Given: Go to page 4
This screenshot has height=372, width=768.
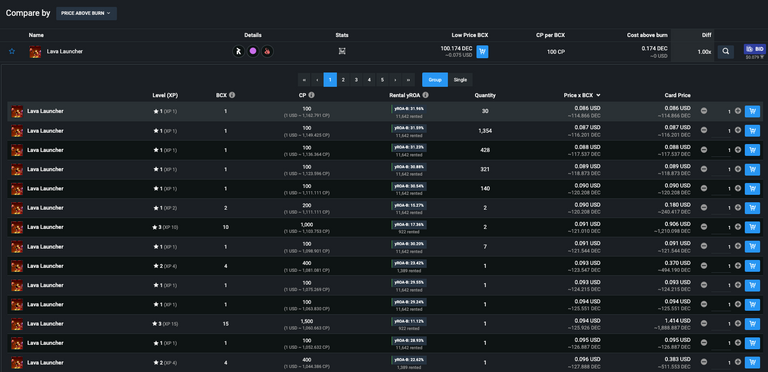Looking at the screenshot, I should (x=369, y=80).
